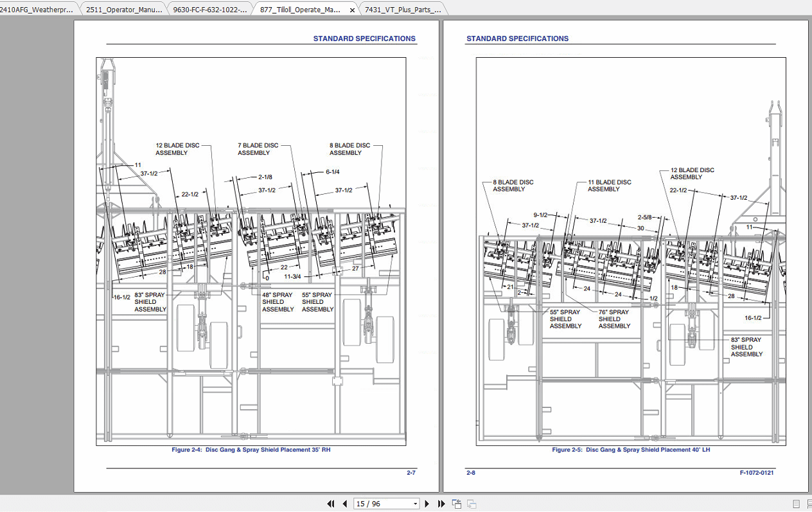Click the 76" SPRAY SHIELD ASSEMBLY label
Viewport: 812px width, 512px height.
pyautogui.click(x=615, y=319)
